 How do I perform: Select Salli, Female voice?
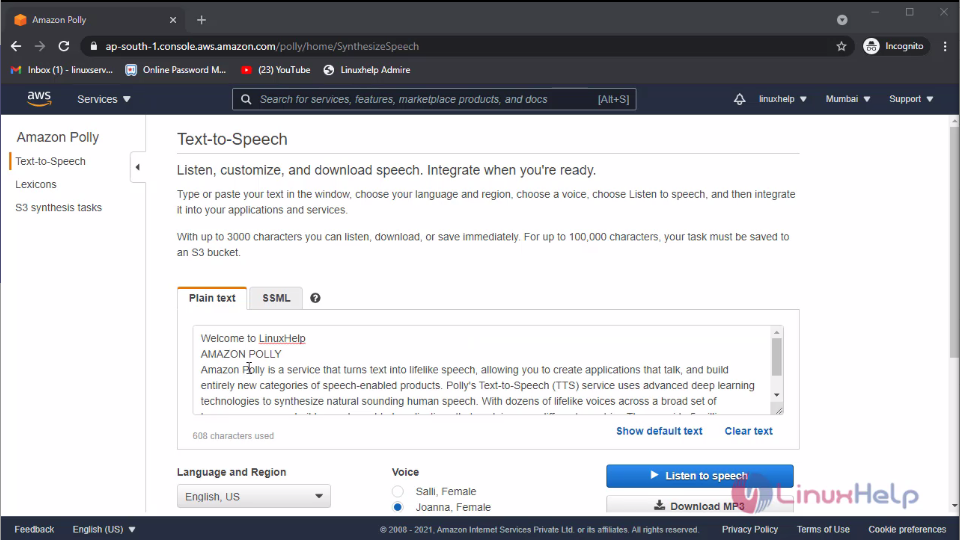(398, 491)
